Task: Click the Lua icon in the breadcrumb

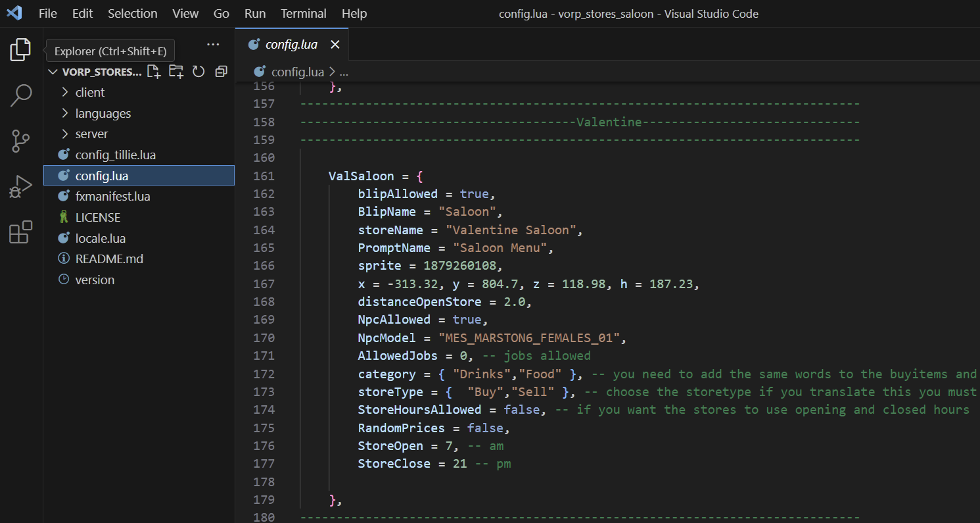Action: [260, 72]
